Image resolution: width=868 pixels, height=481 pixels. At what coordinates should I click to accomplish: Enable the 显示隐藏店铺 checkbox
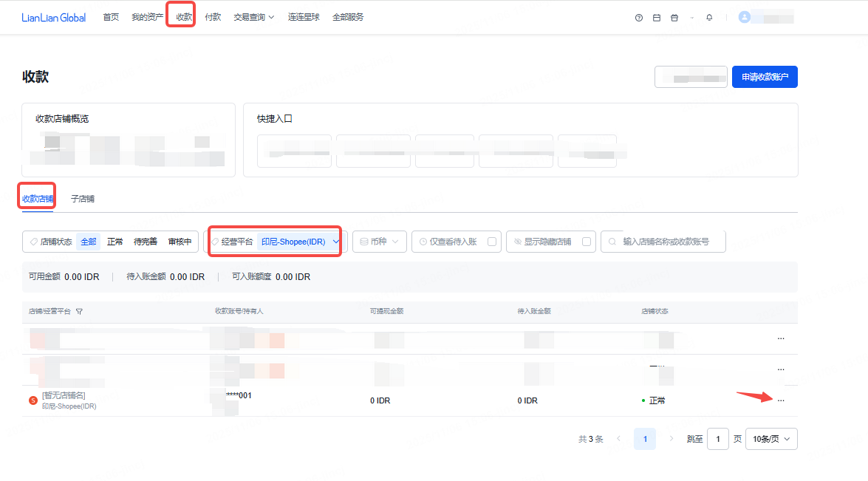(587, 242)
